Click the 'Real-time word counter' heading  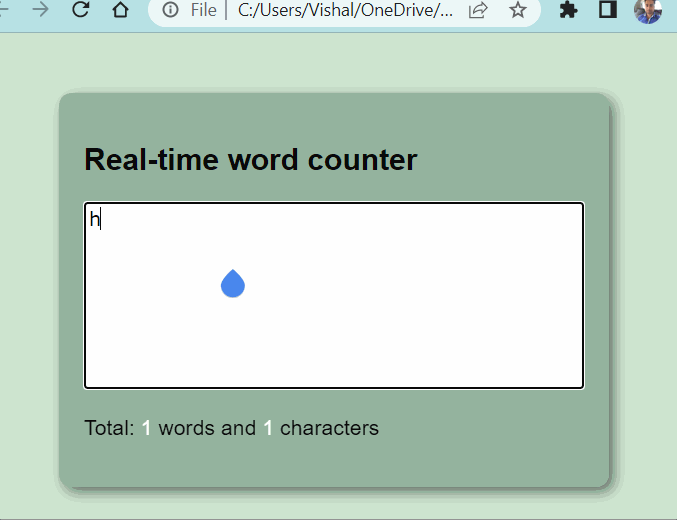click(x=250, y=160)
